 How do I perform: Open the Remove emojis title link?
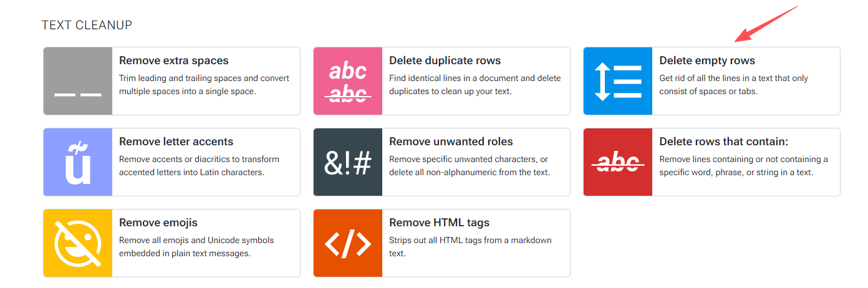click(158, 223)
